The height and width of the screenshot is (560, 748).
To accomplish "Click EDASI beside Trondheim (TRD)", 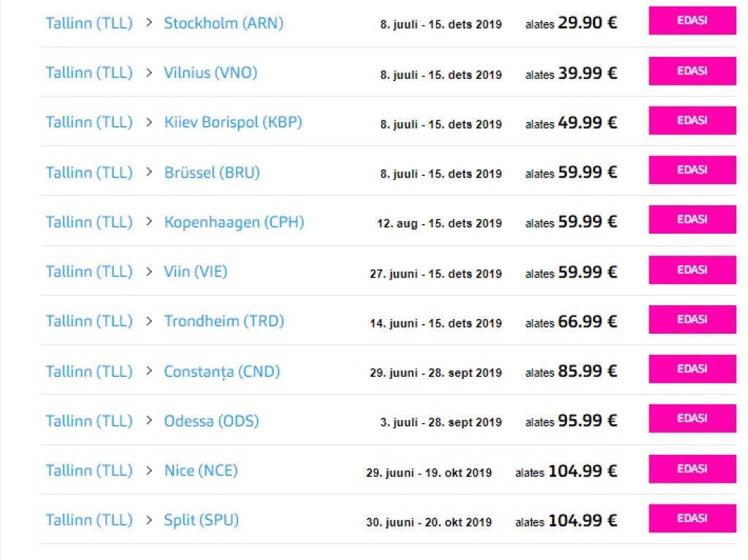I will (x=692, y=320).
